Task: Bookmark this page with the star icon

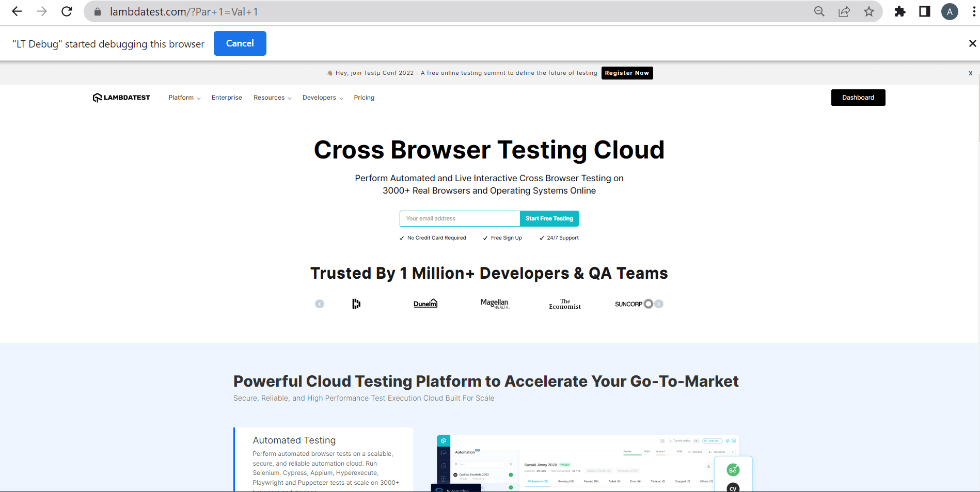Action: coord(869,11)
